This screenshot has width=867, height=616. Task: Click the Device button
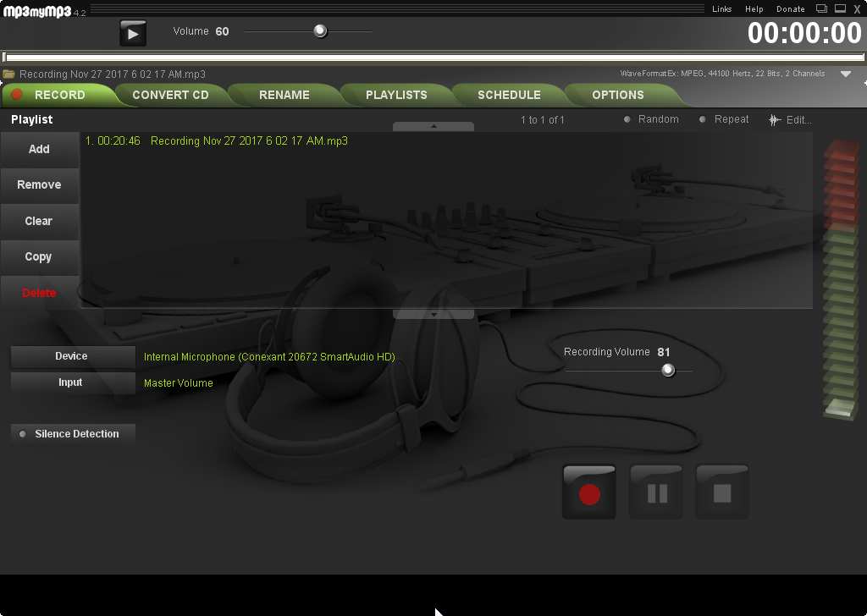73,356
